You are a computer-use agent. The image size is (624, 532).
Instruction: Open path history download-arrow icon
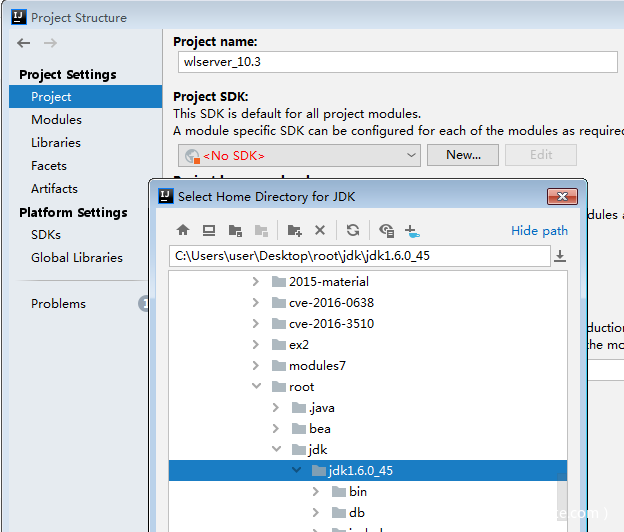(560, 256)
